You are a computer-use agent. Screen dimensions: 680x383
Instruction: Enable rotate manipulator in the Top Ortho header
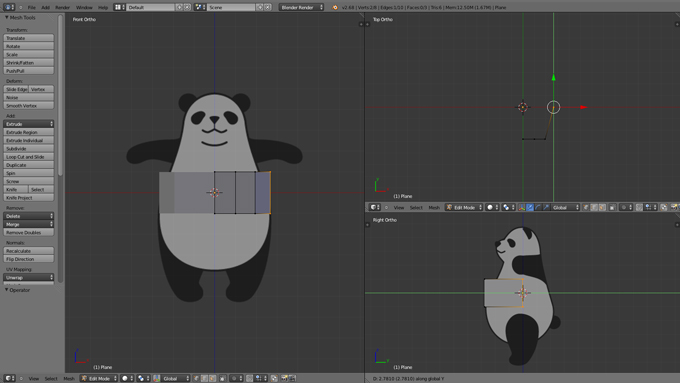[538, 207]
